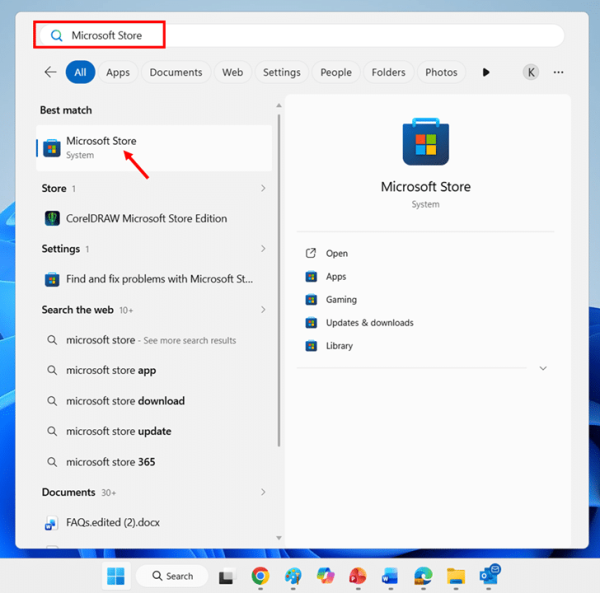Open the three-dot options menu
The height and width of the screenshot is (593, 600).
tap(558, 72)
